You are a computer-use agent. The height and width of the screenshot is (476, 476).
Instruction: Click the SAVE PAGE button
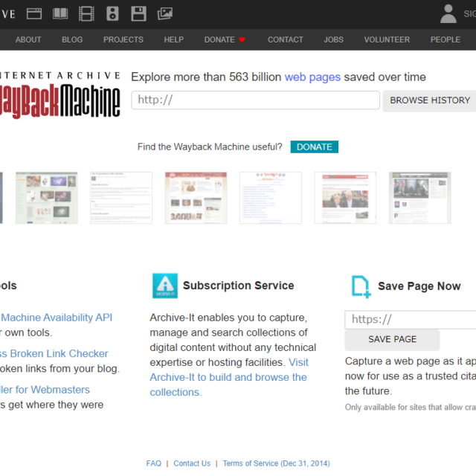(x=392, y=339)
